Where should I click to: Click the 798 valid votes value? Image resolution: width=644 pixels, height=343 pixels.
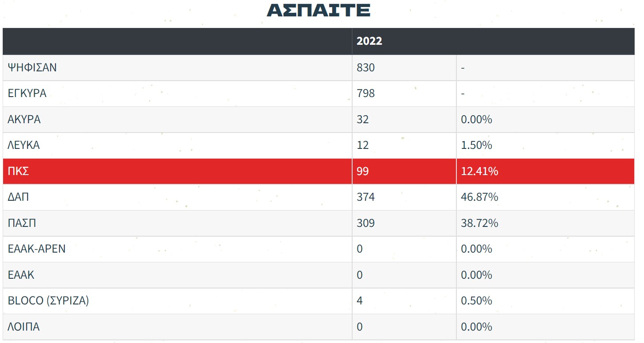(365, 94)
